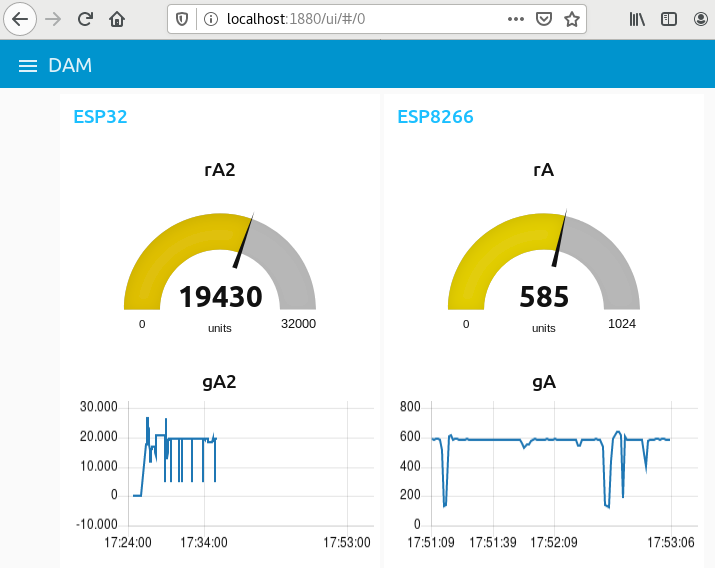Click the rA2 gauge needle
Screen dimensions: 715x568
[243, 241]
